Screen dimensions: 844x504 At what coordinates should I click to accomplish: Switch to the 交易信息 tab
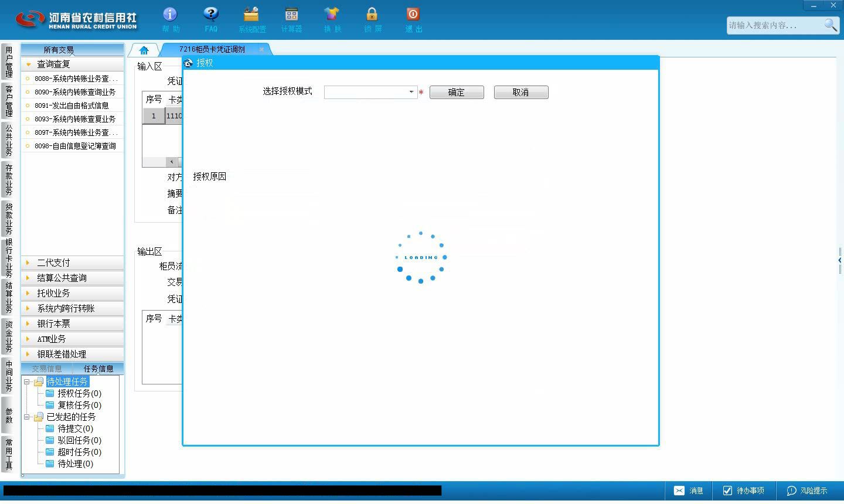pyautogui.click(x=47, y=369)
